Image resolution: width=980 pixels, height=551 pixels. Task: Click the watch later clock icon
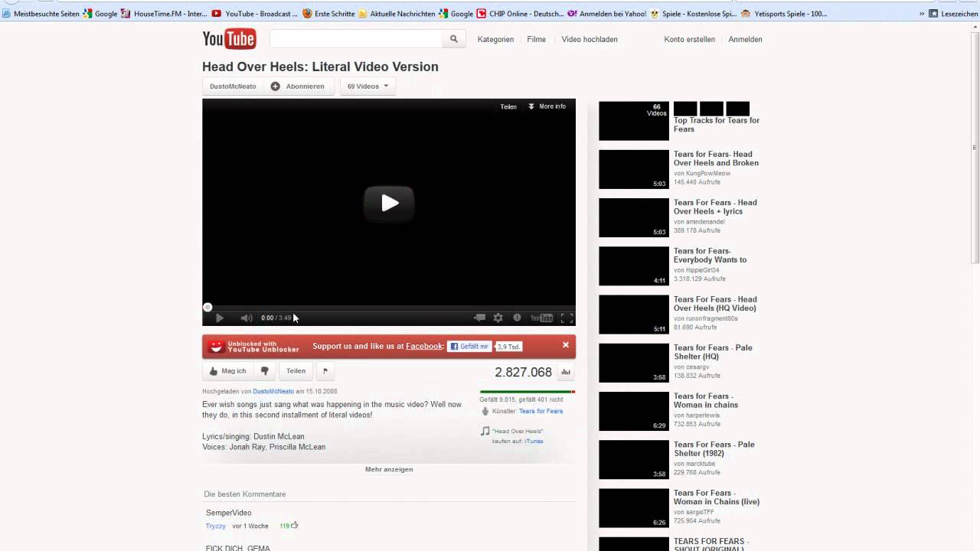517,318
